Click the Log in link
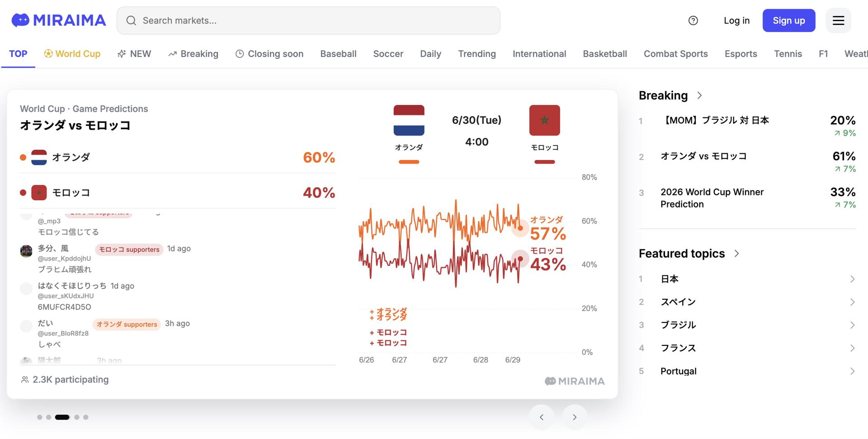This screenshot has width=868, height=439. pos(736,20)
